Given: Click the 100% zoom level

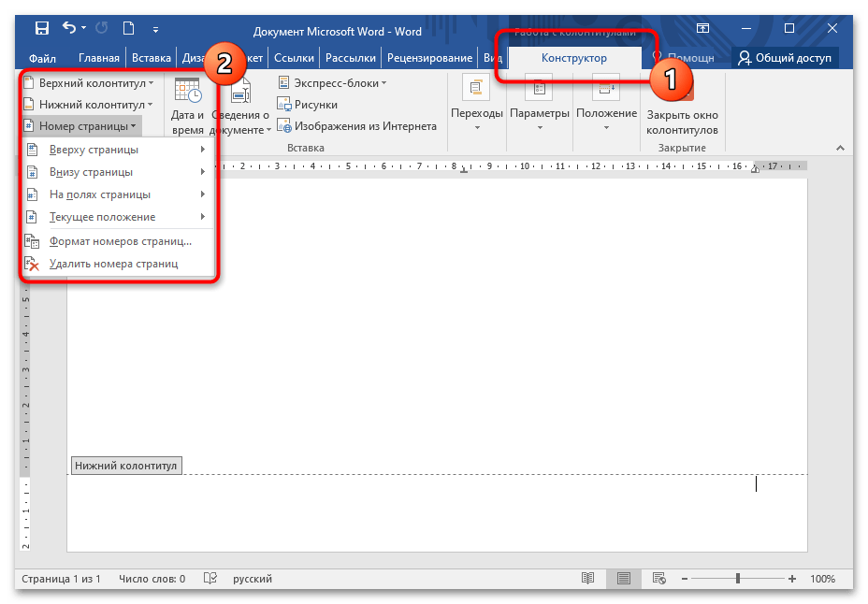Looking at the screenshot, I should [x=822, y=579].
